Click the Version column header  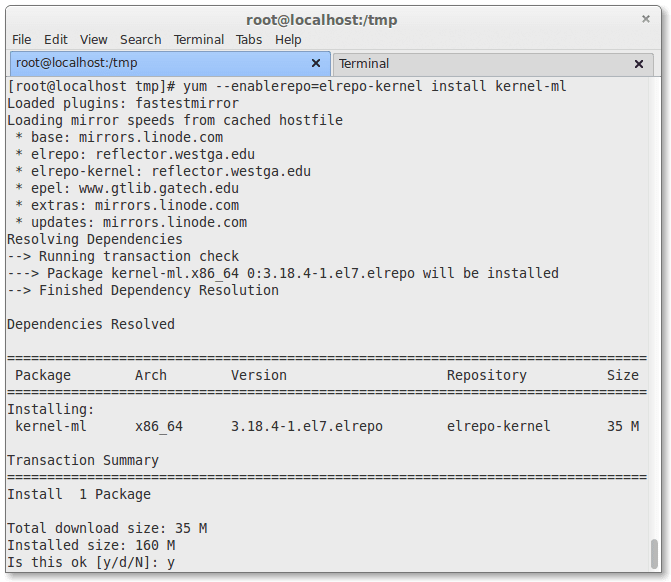(259, 375)
